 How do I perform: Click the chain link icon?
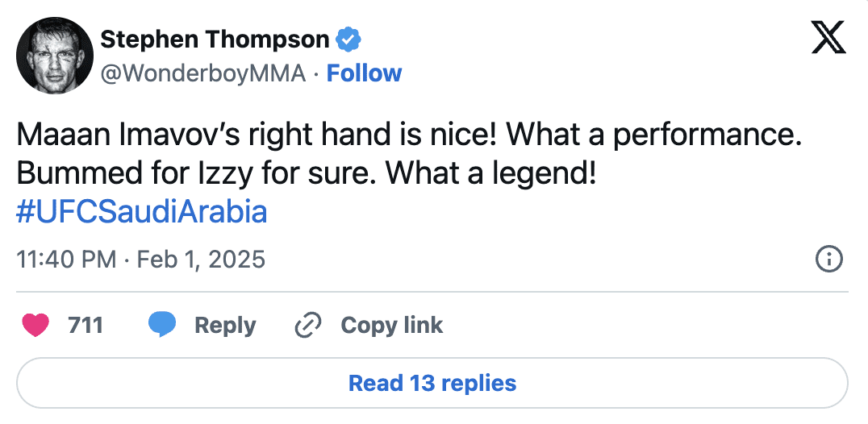309,325
